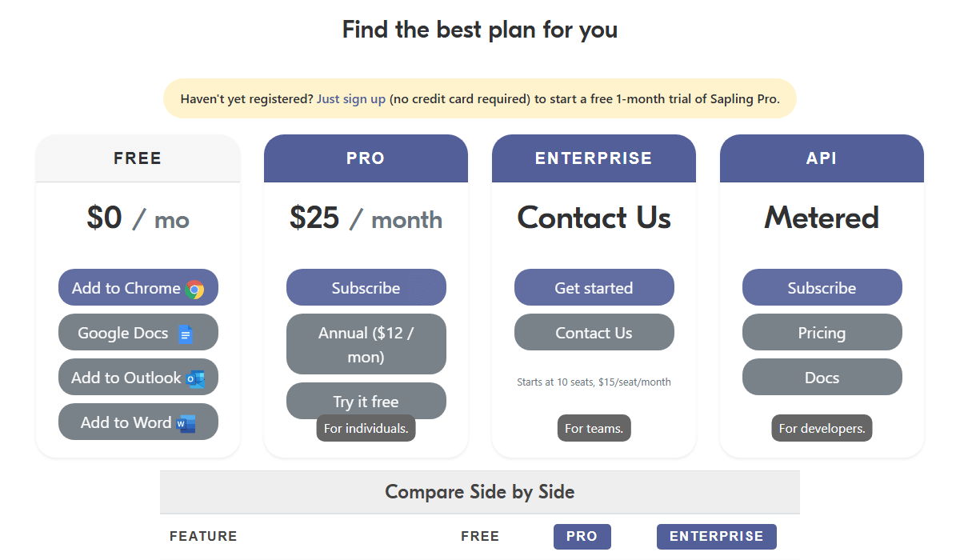Image resolution: width=960 pixels, height=560 pixels.
Task: Subscribe to the Pro plan
Action: [x=366, y=288]
